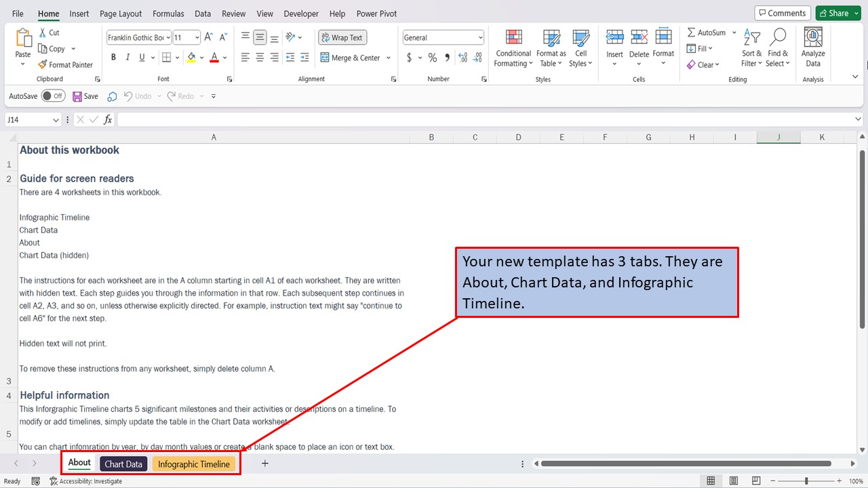The width and height of the screenshot is (868, 488).
Task: Toggle Wrap Text for the selection
Action: click(342, 37)
